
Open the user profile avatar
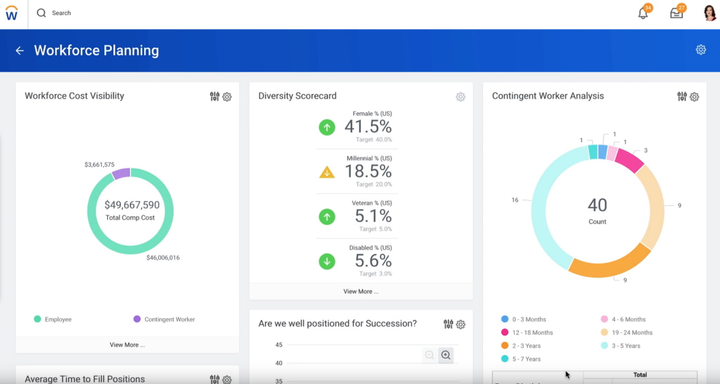pos(709,13)
